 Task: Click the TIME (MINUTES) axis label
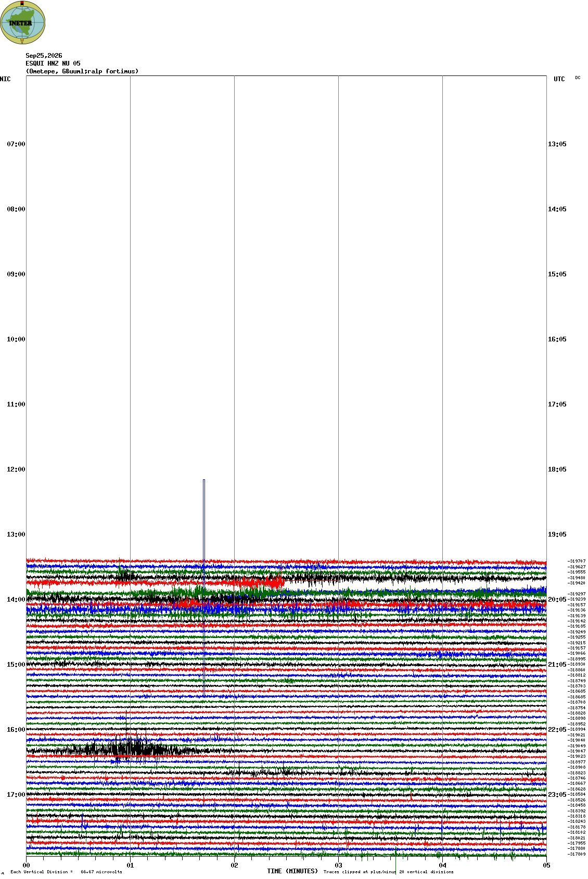[x=292, y=871]
